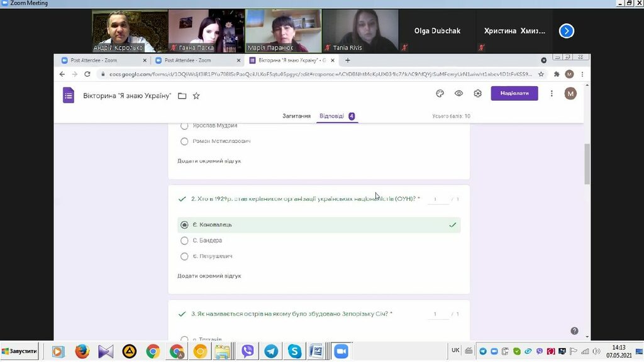Open the Chrome tab search dropdown
Screen dimensions: 644x362
tap(544, 60)
